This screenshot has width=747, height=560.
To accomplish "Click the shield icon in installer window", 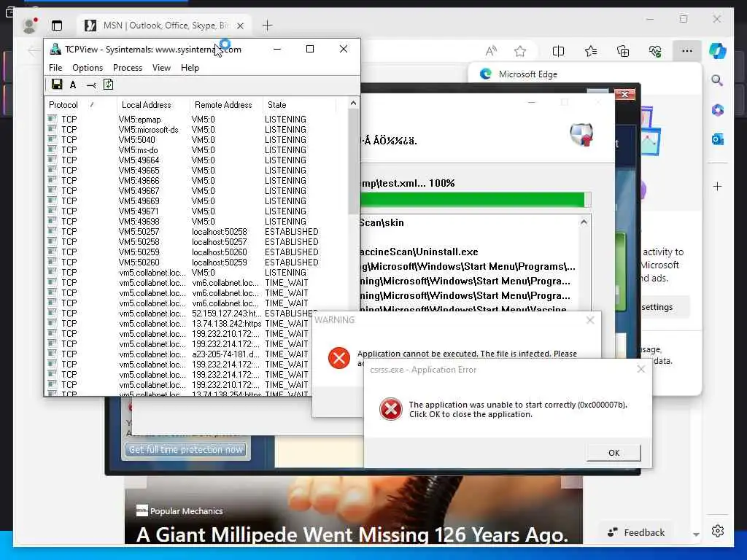I will (x=581, y=135).
